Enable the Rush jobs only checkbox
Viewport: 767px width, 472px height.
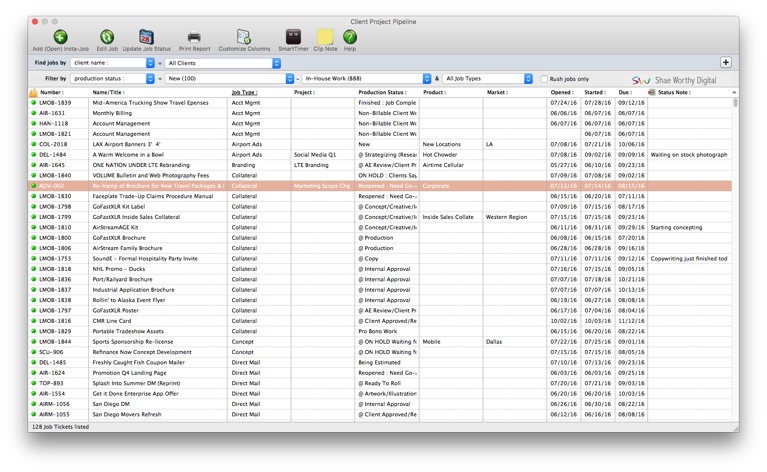tap(544, 79)
